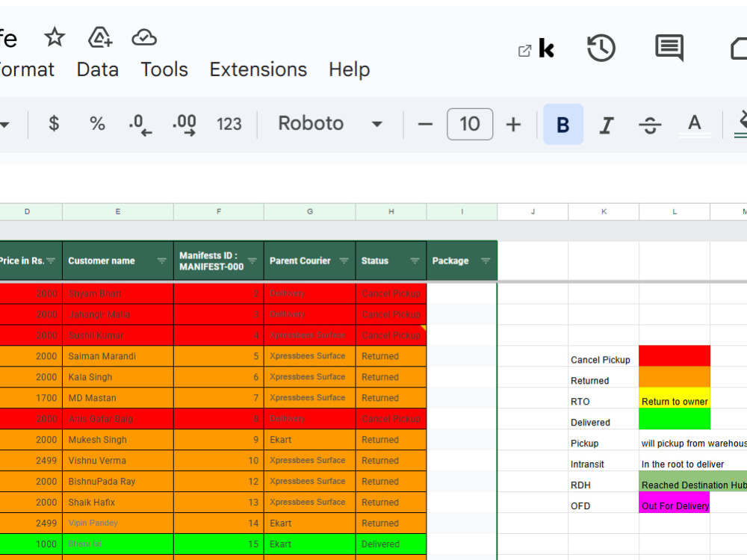Select column K header
Image resolution: width=747 pixels, height=560 pixels.
[x=604, y=211]
